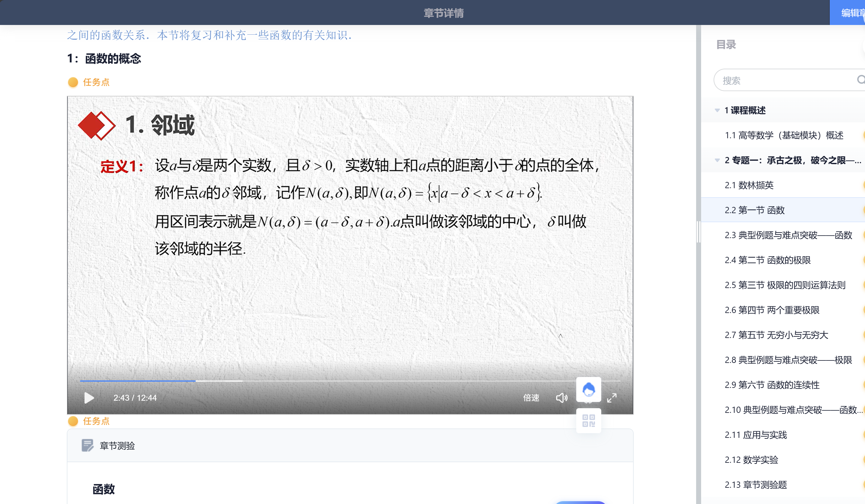Open 2.1 数林撷英
This screenshot has width=865, height=504.
tap(749, 185)
